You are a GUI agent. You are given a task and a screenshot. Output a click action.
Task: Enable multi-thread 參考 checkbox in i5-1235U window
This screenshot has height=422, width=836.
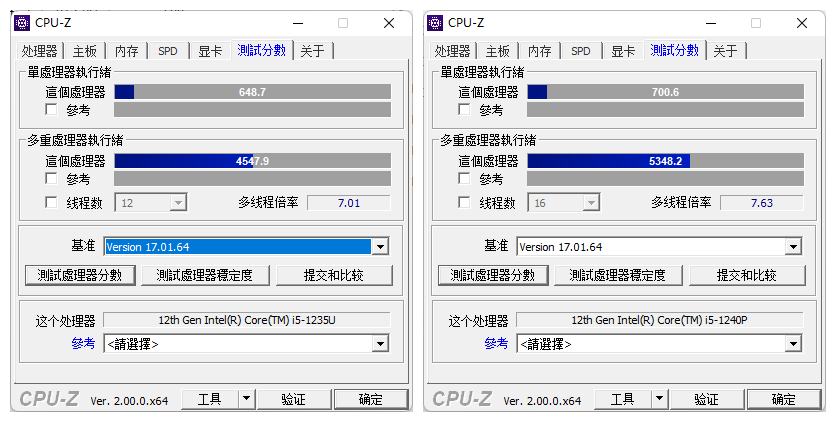[51, 178]
